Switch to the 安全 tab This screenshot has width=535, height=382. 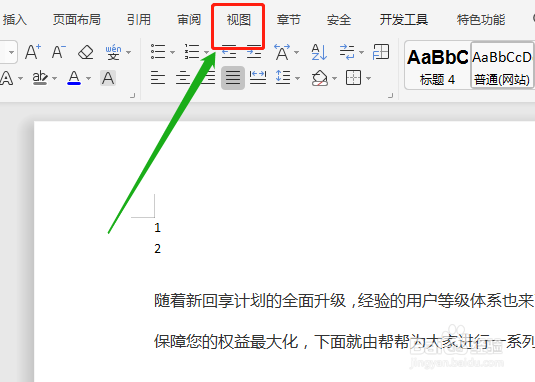coord(338,20)
